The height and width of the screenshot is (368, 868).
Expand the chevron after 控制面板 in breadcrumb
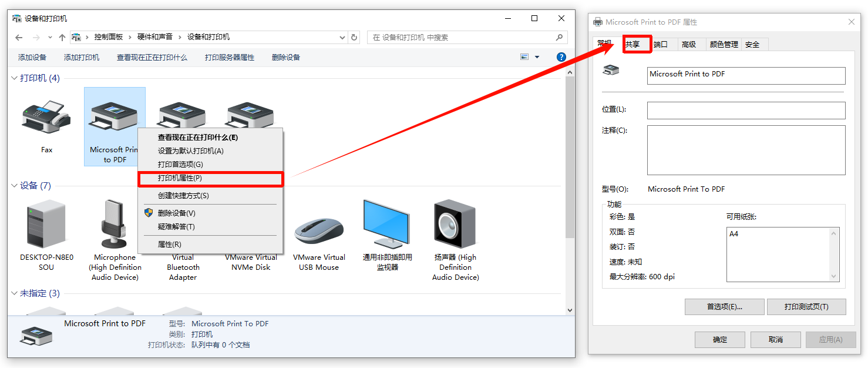pos(130,37)
